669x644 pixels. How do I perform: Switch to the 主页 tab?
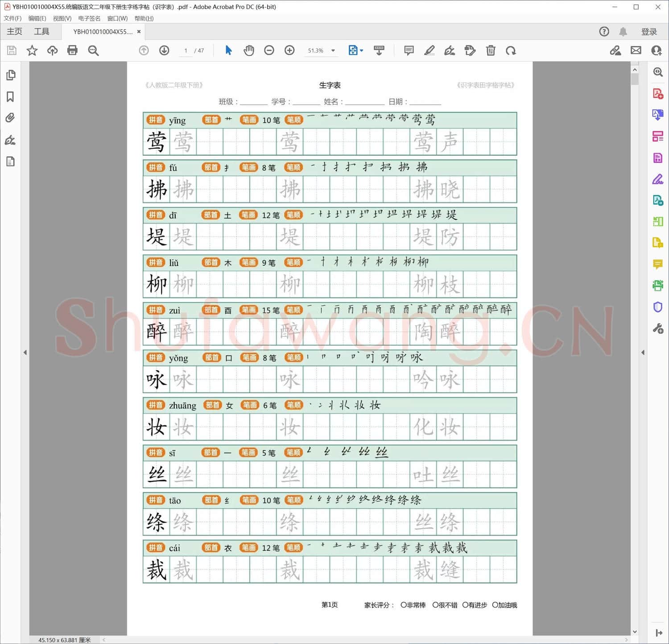pos(14,31)
